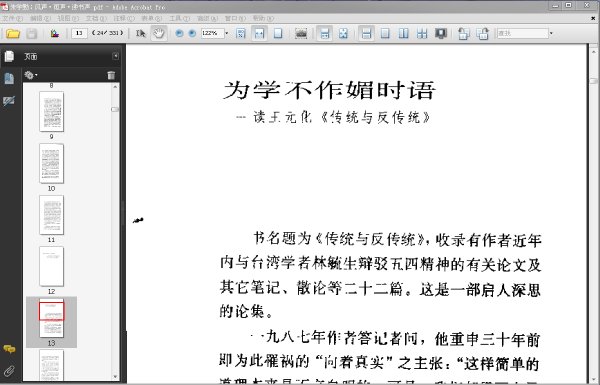Switch to single page layout

(x=385, y=34)
